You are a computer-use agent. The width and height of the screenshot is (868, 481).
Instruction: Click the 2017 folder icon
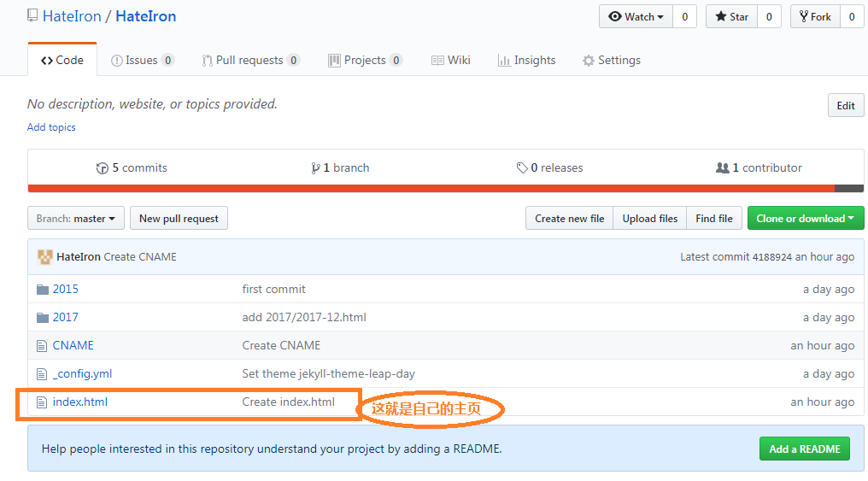pyautogui.click(x=43, y=318)
